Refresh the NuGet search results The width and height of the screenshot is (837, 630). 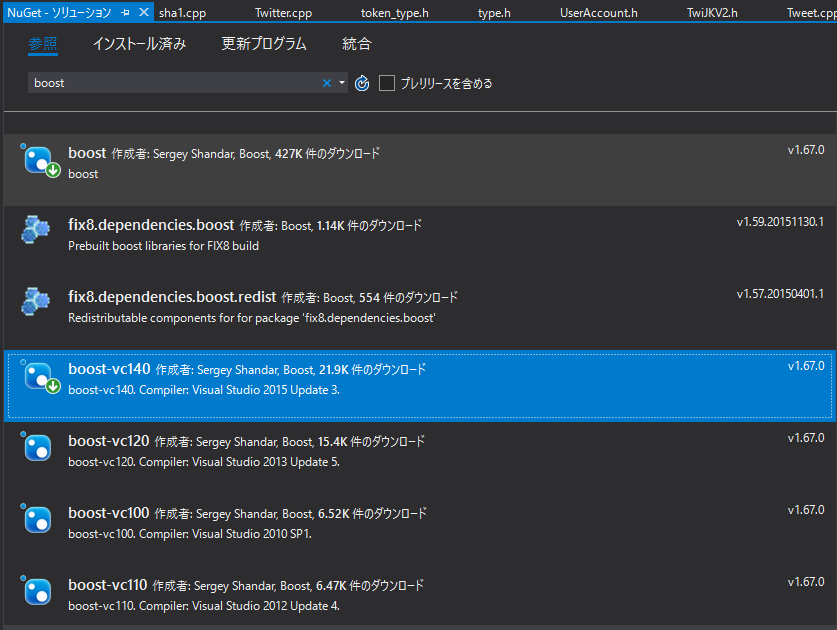click(361, 83)
